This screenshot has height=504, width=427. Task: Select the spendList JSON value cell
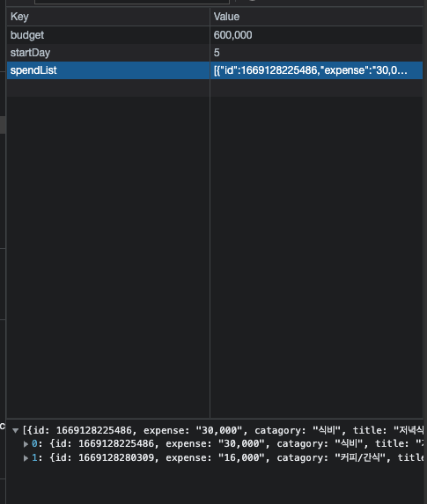click(x=317, y=70)
